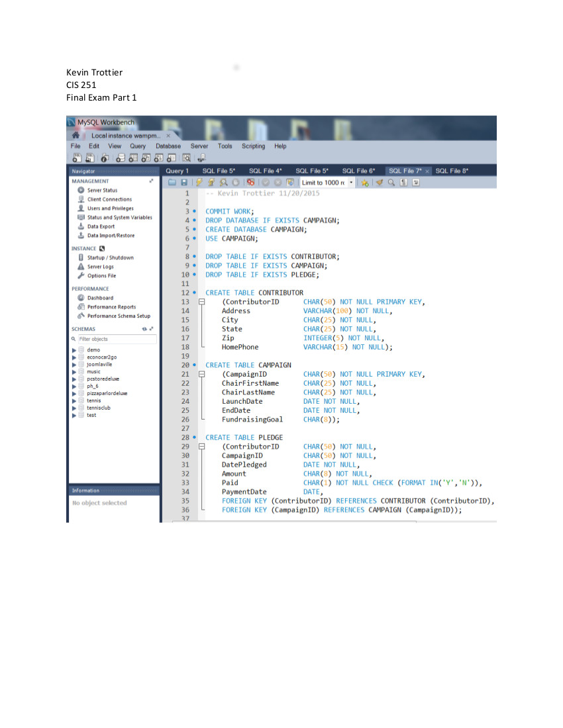Image resolution: width=563 pixels, height=728 pixels.
Task: Switch to the SQL File 8* tab
Action: [x=452, y=171]
